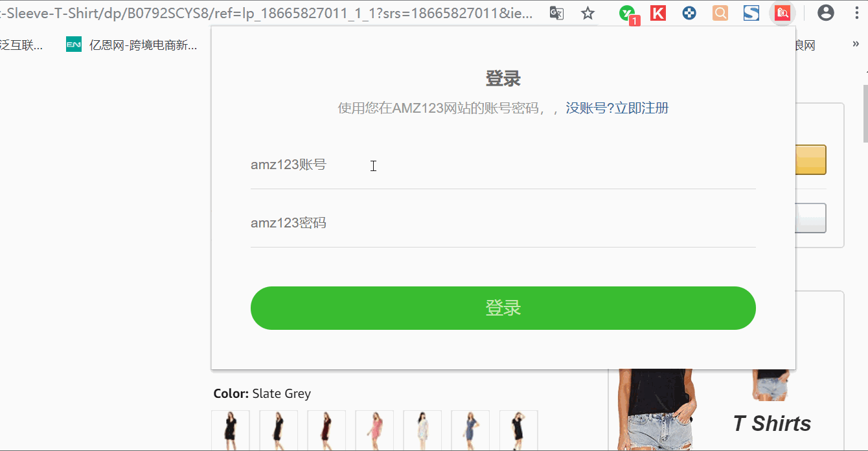Open the green extension with red badge
The height and width of the screenshot is (451, 868).
(x=628, y=14)
